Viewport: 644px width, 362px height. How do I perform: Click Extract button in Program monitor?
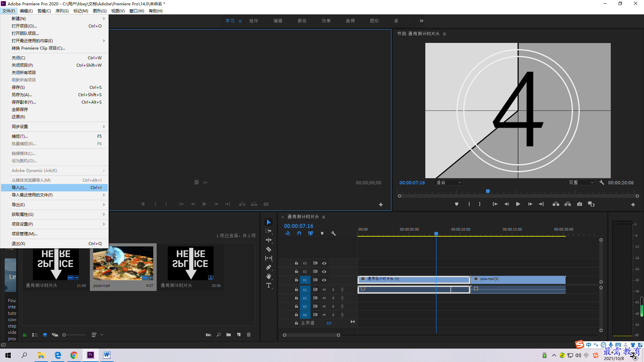point(568,204)
